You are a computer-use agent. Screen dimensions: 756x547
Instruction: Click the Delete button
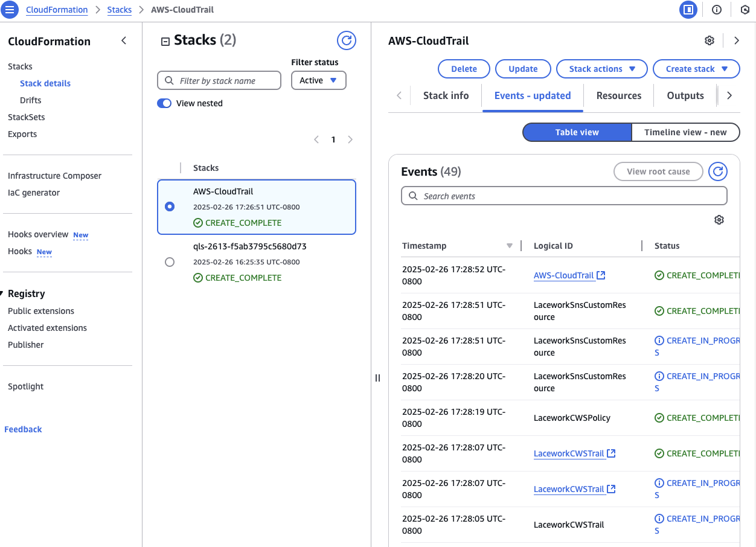point(464,69)
